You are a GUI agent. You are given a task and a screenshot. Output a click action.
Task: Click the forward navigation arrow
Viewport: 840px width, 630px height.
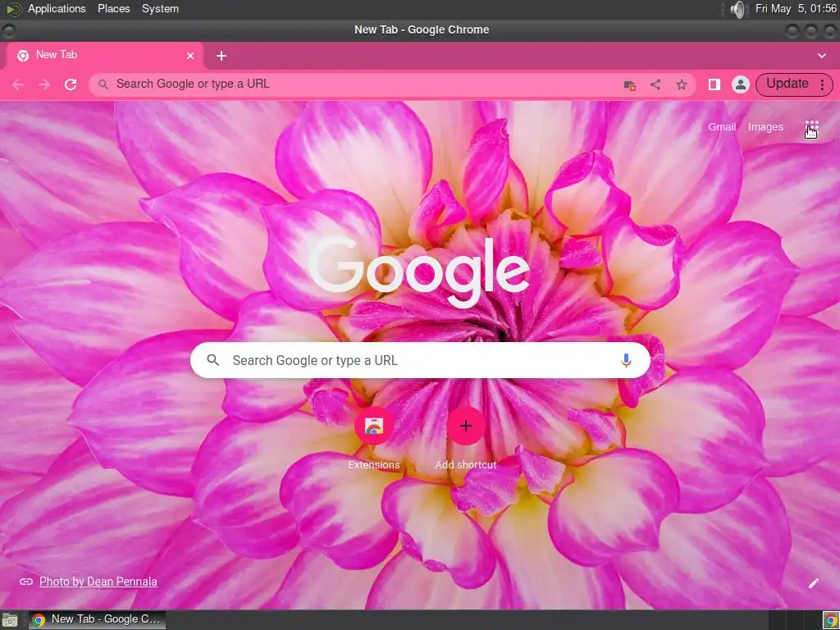[44, 84]
